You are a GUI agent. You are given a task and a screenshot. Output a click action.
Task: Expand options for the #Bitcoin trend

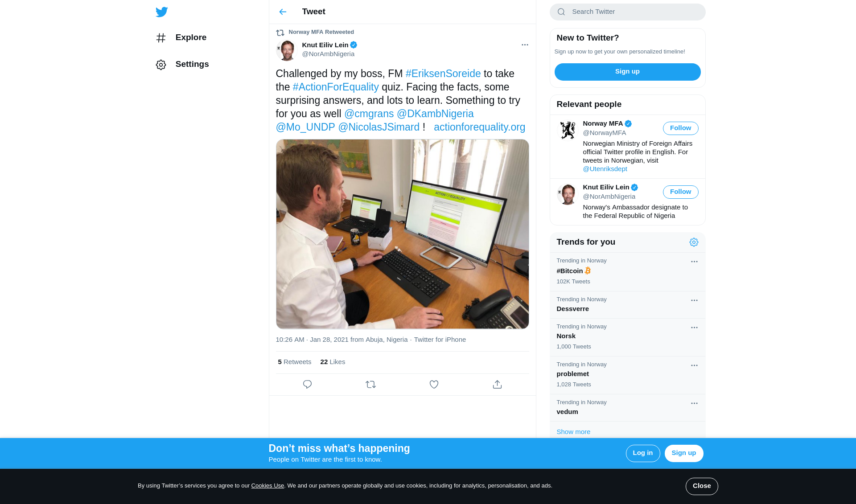tap(694, 262)
